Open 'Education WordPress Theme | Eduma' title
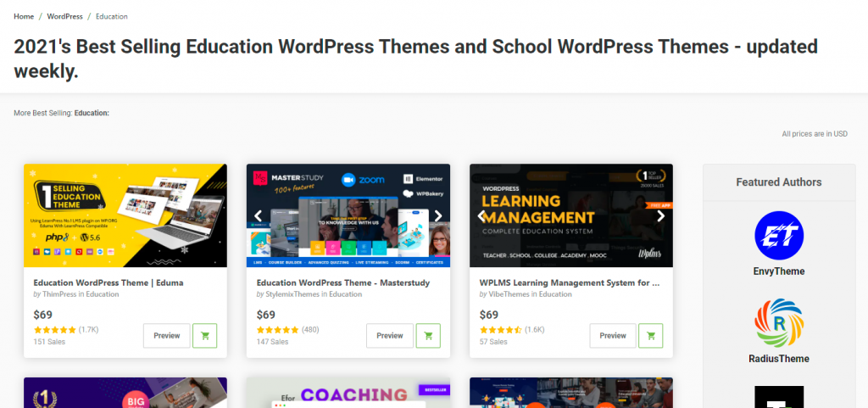 point(108,282)
